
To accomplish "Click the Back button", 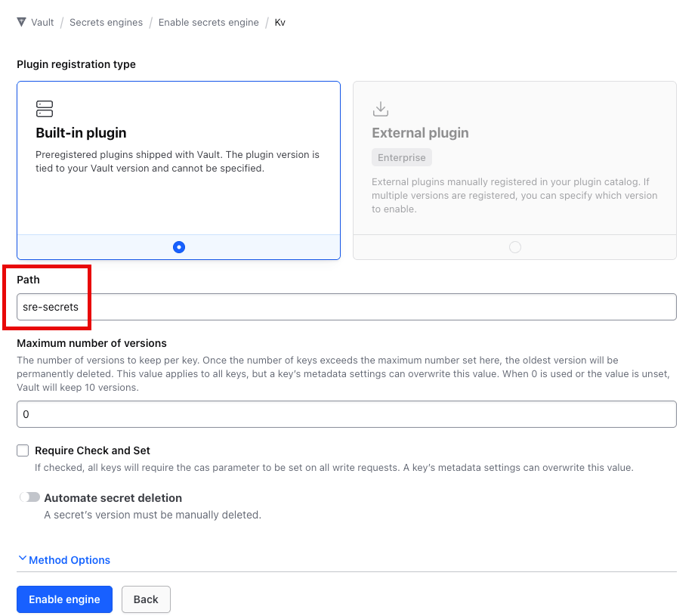I will pos(146,599).
